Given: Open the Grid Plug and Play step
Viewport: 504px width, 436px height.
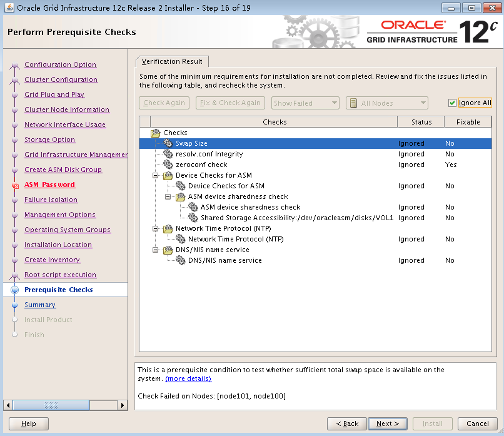Looking at the screenshot, I should [x=54, y=94].
